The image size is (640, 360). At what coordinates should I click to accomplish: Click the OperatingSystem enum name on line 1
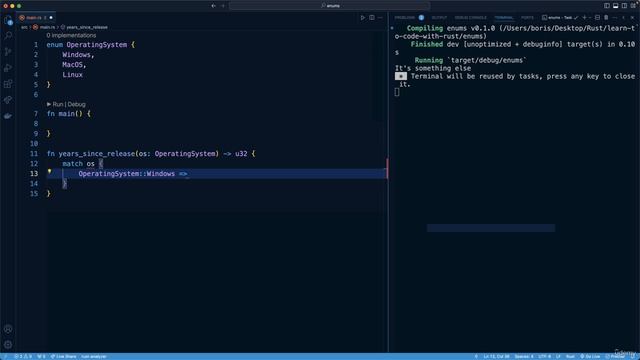click(97, 45)
